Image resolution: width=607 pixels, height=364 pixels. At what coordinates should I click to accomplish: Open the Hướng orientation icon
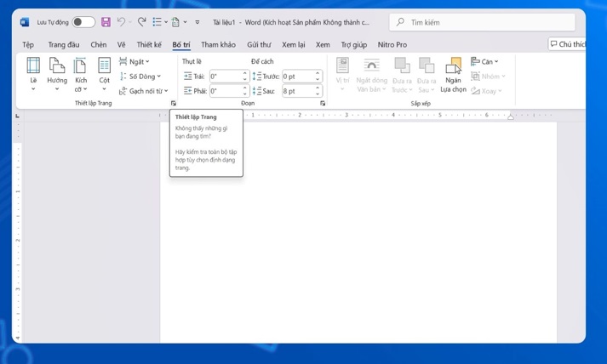coord(57,66)
